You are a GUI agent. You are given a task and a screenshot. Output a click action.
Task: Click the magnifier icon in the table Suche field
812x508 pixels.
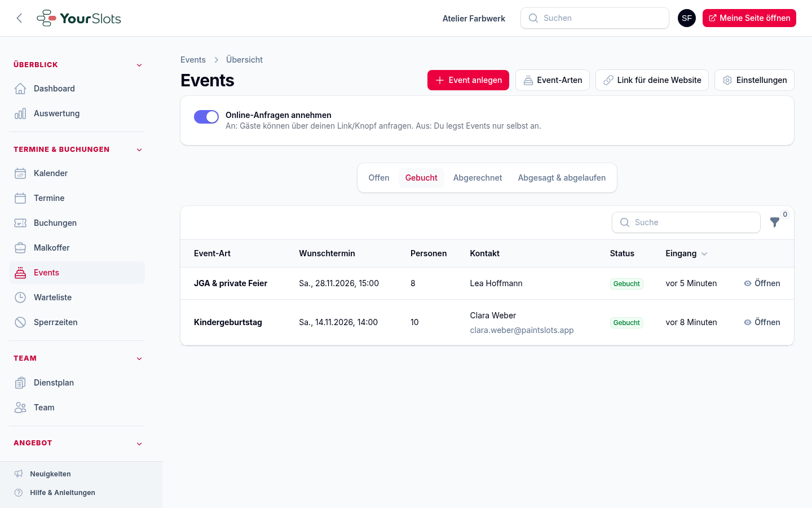pos(625,222)
